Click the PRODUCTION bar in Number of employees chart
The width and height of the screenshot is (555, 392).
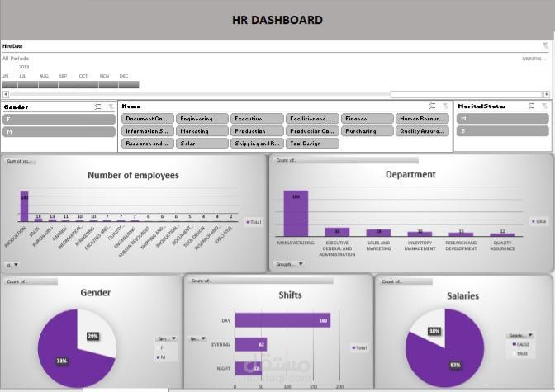[24, 206]
